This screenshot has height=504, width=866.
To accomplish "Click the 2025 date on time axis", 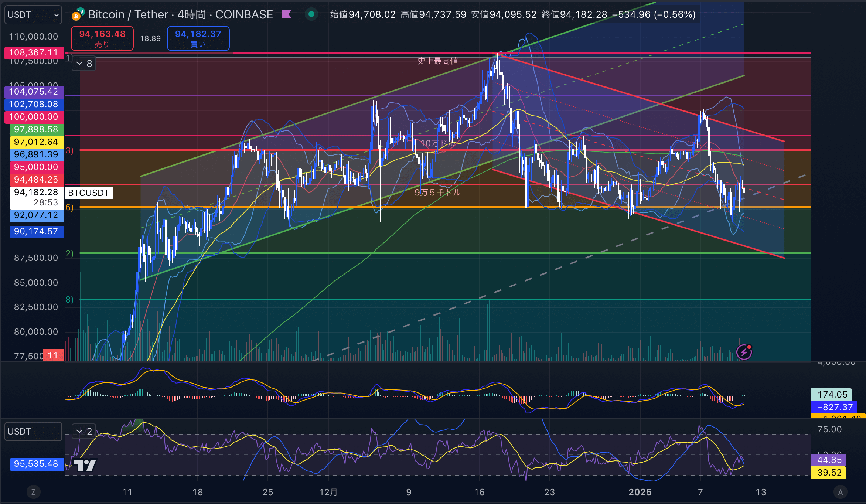I will tap(640, 492).
